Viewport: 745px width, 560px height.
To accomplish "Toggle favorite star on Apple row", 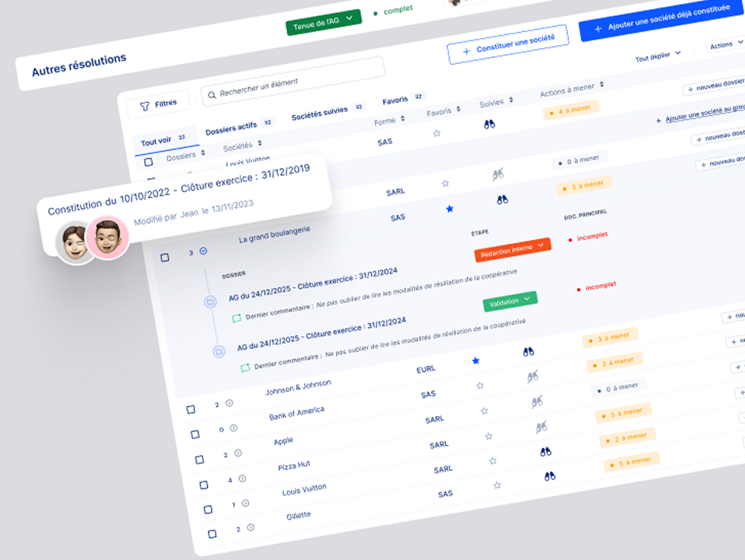I will (484, 411).
